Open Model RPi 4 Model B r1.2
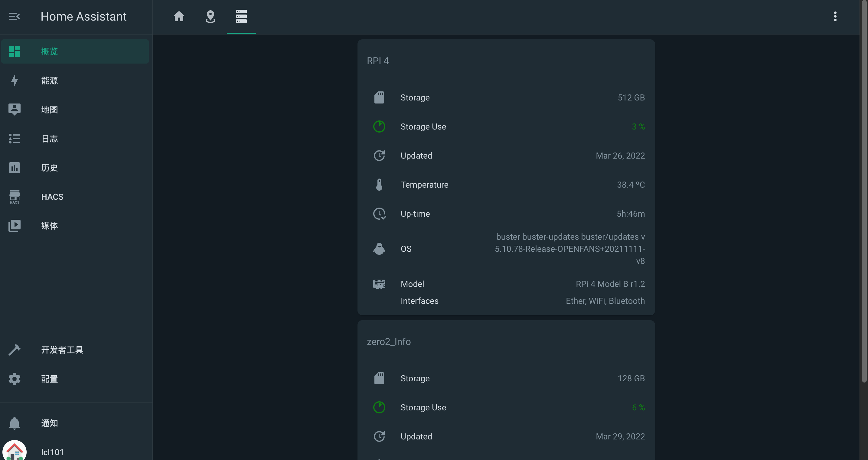 click(506, 284)
